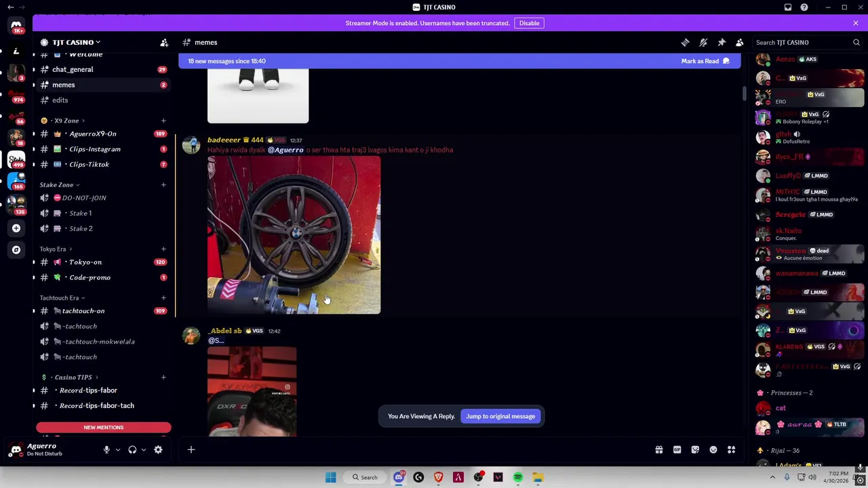This screenshot has height=488, width=868.
Task: Open the Code-promo channel
Action: click(103, 277)
